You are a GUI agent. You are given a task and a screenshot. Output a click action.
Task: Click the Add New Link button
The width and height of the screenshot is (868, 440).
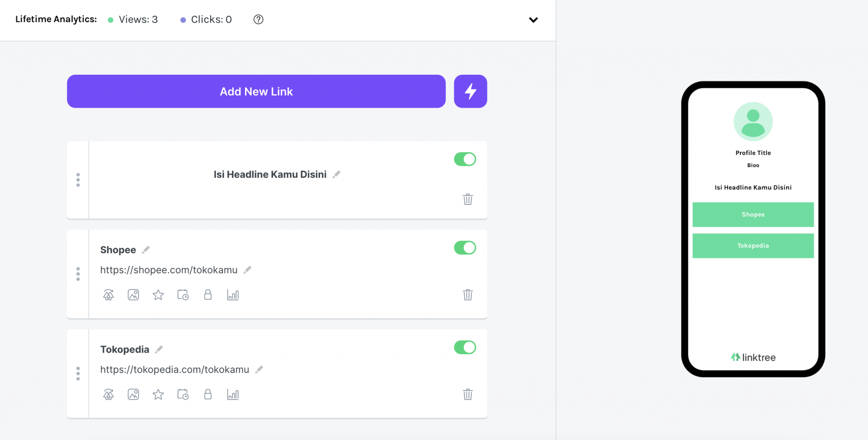(256, 91)
